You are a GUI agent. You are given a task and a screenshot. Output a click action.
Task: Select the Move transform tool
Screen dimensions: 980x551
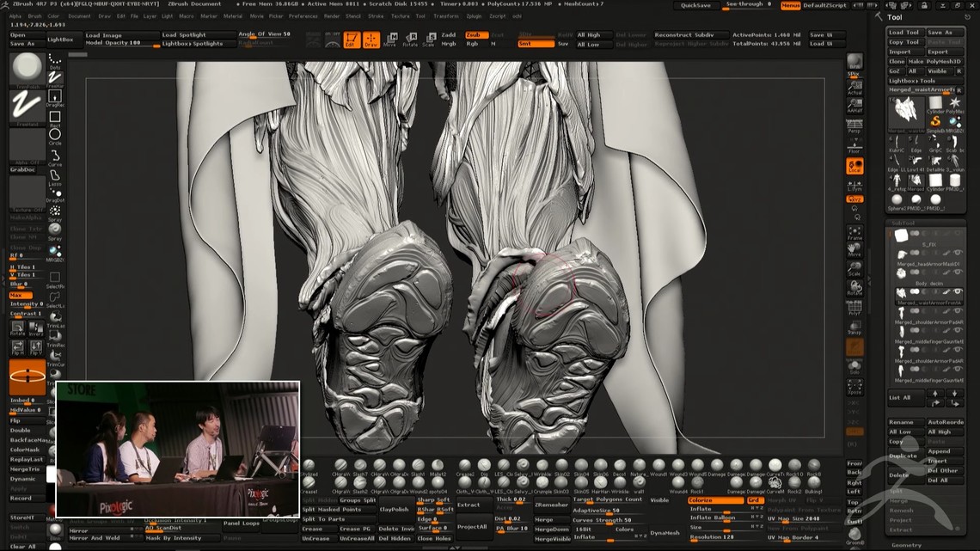coord(390,40)
